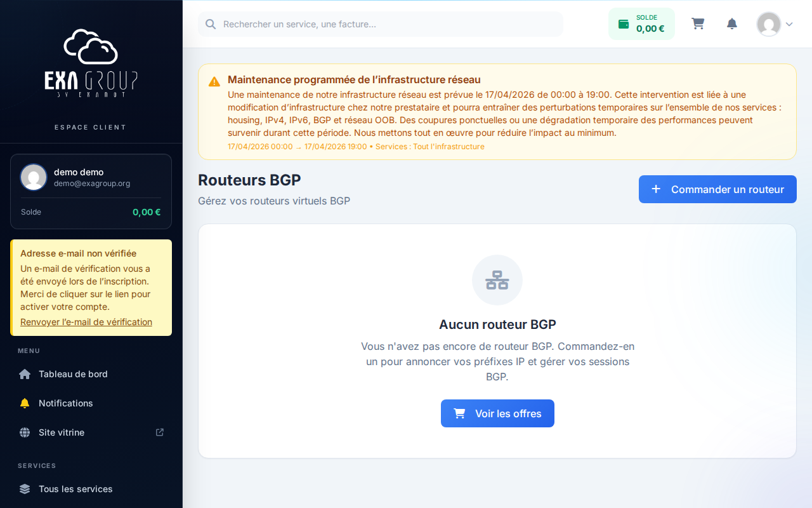Click the ExaGroup cloud logo
This screenshot has width=812, height=508.
(x=91, y=63)
